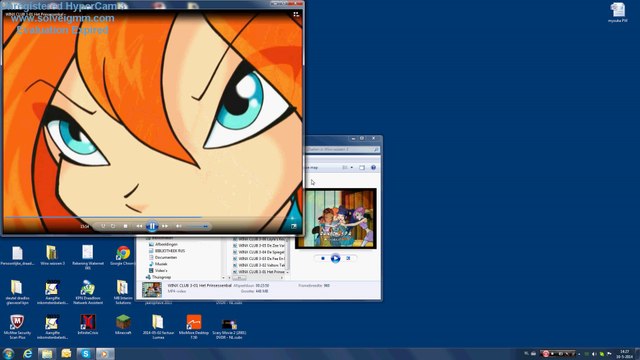Open the Windows Start menu
The image size is (640, 360).
pyautogui.click(x=8, y=353)
